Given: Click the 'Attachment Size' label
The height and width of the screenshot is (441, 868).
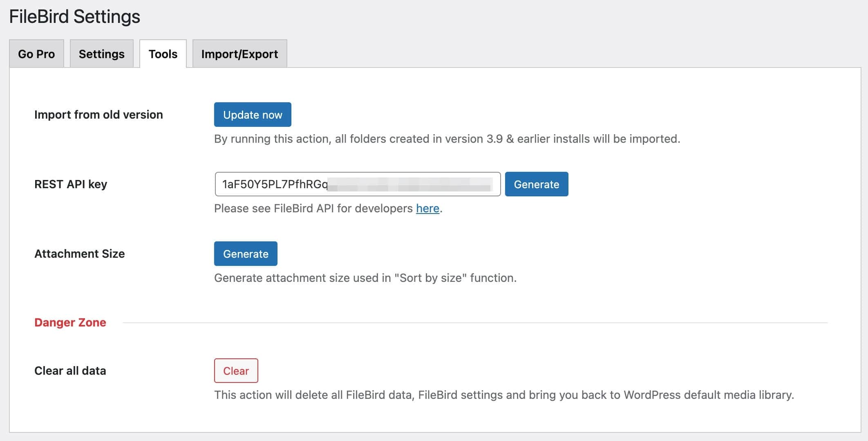Looking at the screenshot, I should [x=80, y=254].
